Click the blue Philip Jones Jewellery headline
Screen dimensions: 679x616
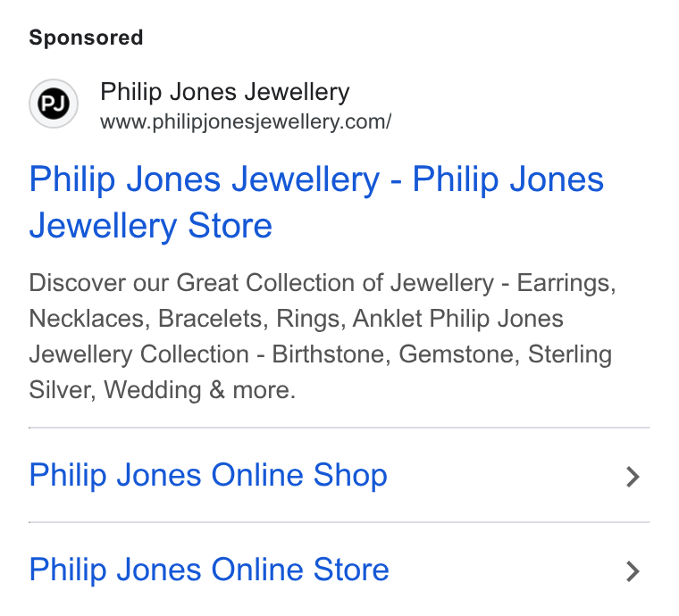click(316, 203)
